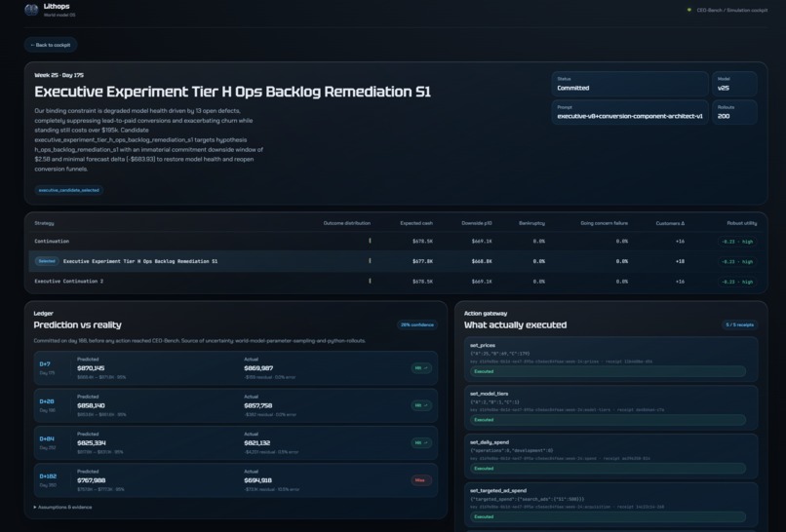This screenshot has height=532, width=786.
Task: Click the Continuation row robust utility badge
Action: 737,242
